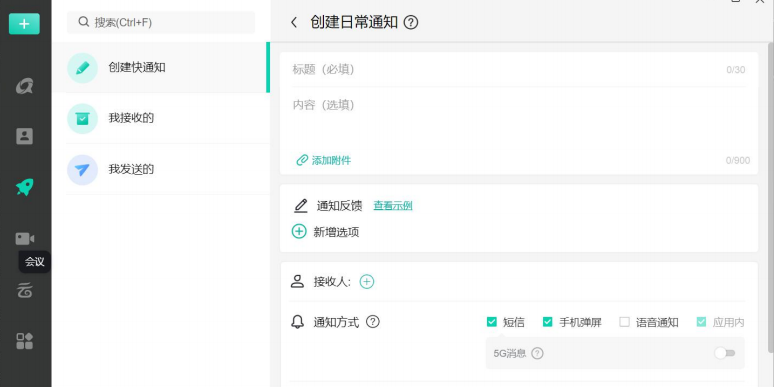Open the 会议 video camera icon

24,239
